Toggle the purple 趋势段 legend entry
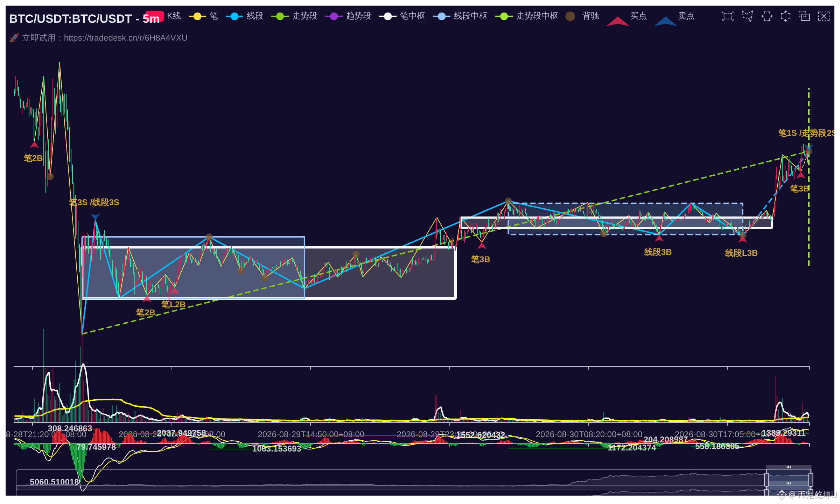The width and height of the screenshot is (840, 504). point(348,16)
